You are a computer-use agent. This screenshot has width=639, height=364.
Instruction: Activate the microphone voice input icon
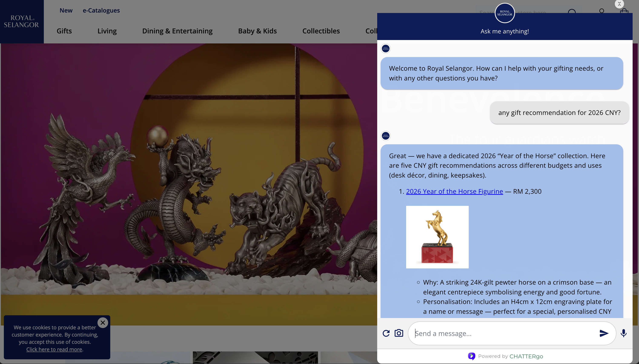[623, 333]
